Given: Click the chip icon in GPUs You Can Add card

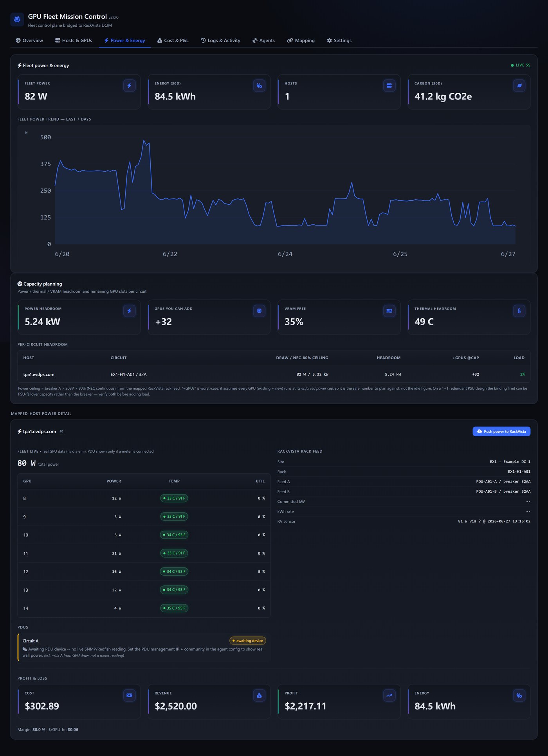Looking at the screenshot, I should [259, 311].
